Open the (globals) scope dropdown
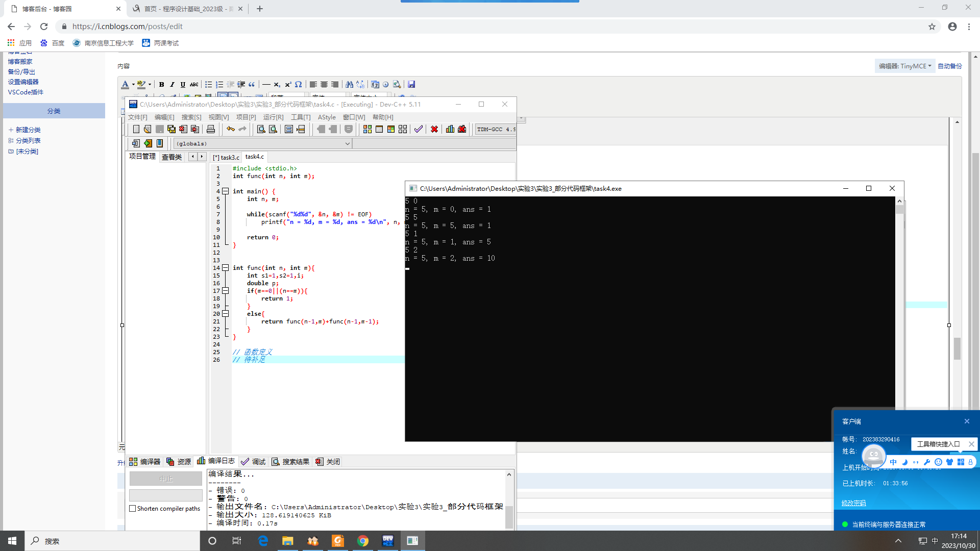 click(x=347, y=144)
